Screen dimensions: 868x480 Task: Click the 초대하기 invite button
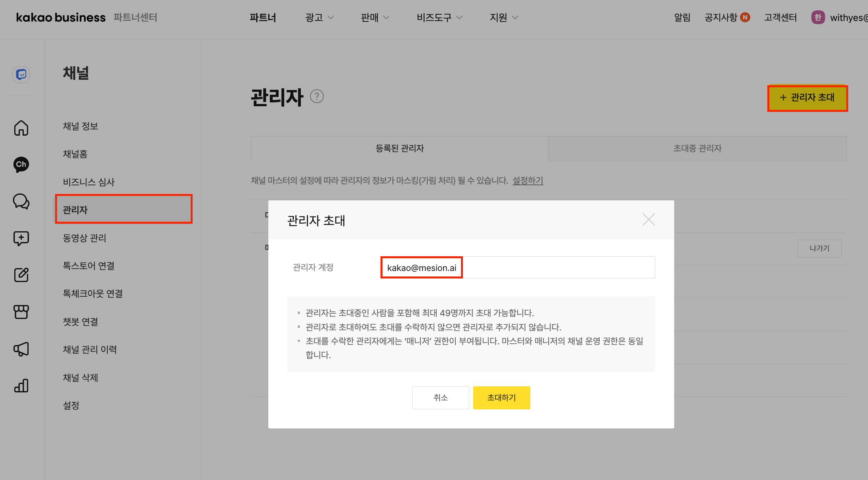[501, 397]
